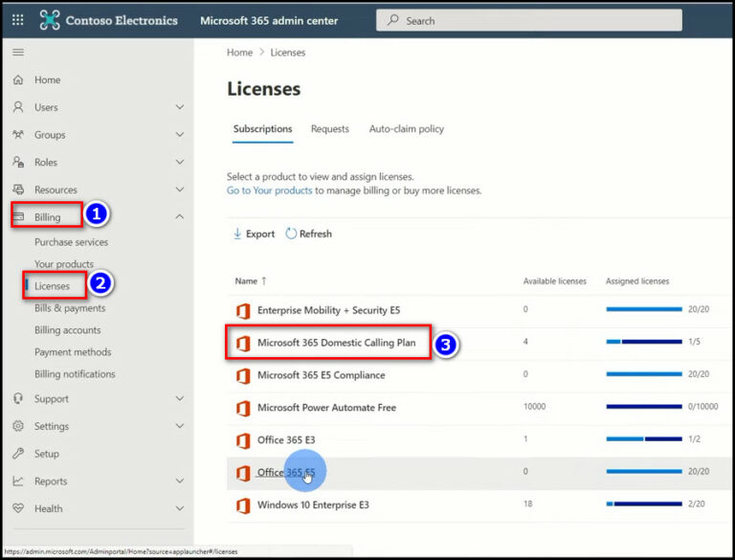Click Office icon beside Enterprise Mobility + Security E5
The width and height of the screenshot is (735, 560).
point(243,310)
